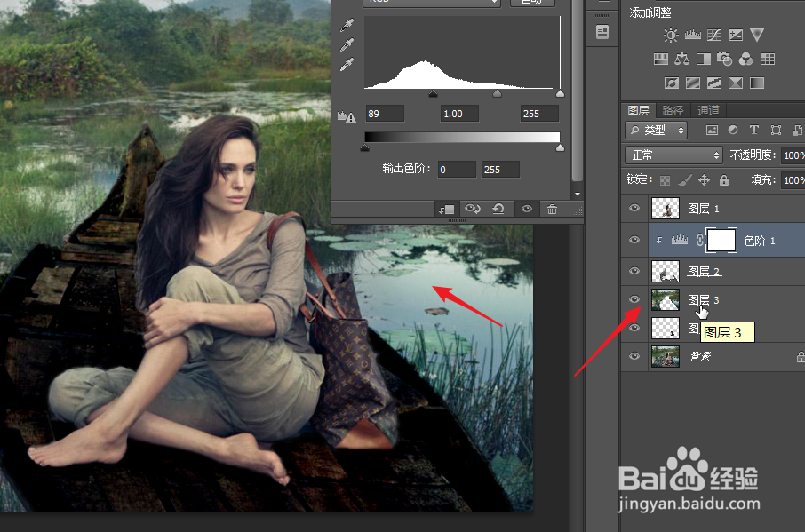Viewport: 805px width, 532px height.
Task: Hide the 图层 1 layer
Action: (x=634, y=209)
